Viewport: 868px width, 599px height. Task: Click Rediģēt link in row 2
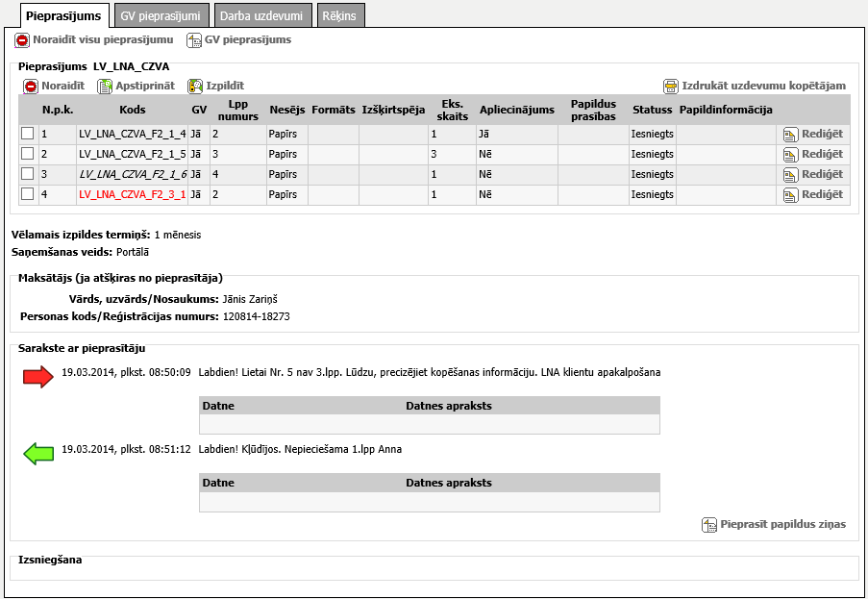[x=822, y=154]
